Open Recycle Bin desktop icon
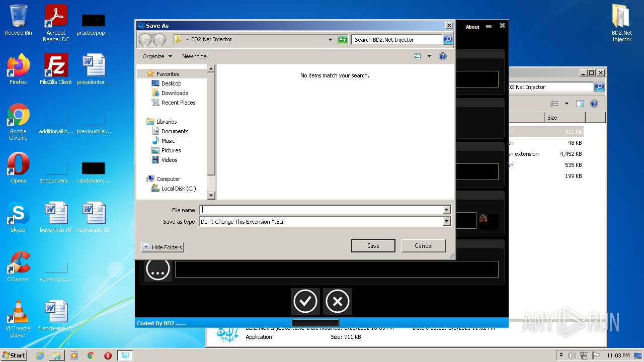The image size is (644, 362). tap(18, 20)
